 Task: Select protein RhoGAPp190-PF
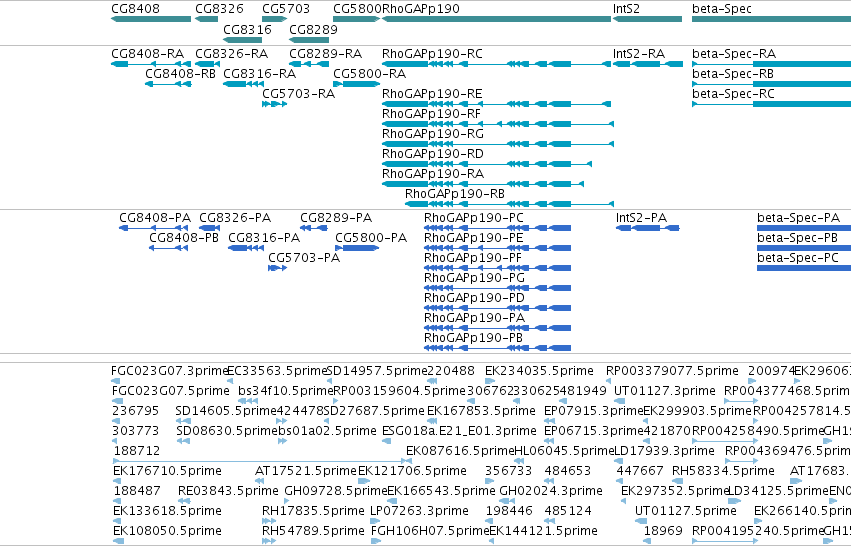[473, 258]
